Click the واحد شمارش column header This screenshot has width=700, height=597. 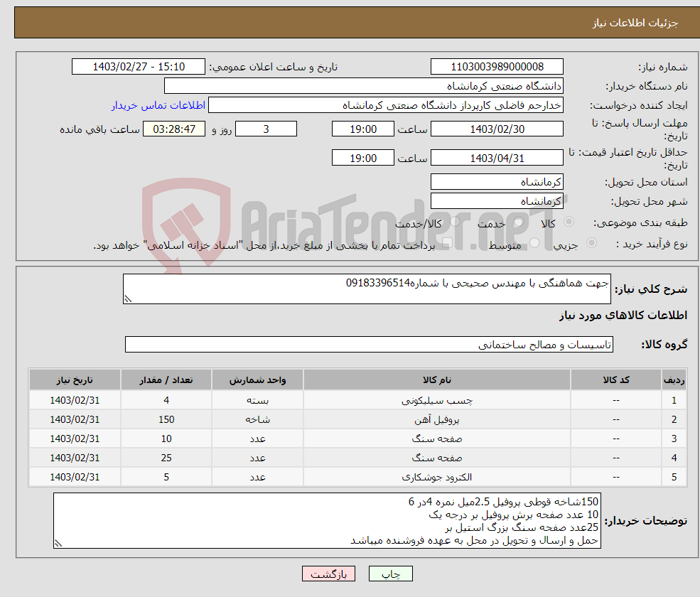(257, 380)
